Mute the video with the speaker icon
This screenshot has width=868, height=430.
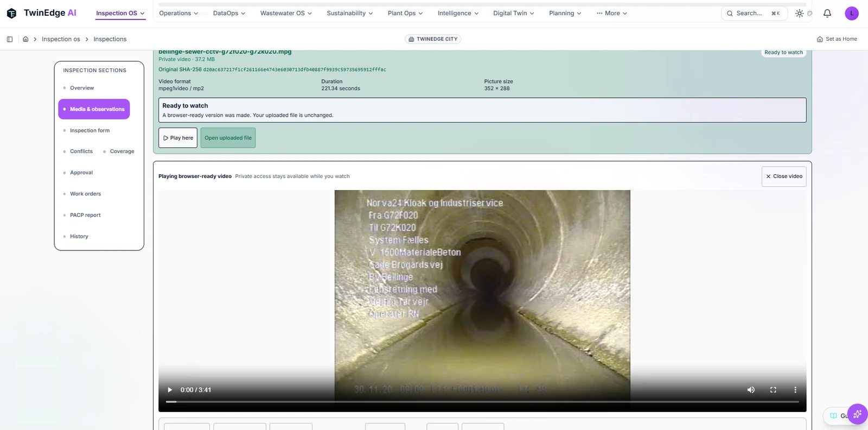click(751, 390)
